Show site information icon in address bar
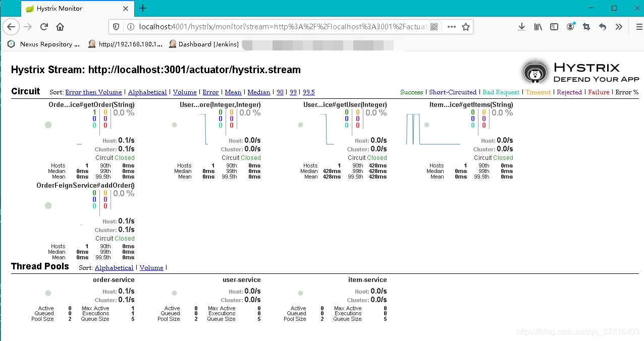644x341 pixels. 130,27
